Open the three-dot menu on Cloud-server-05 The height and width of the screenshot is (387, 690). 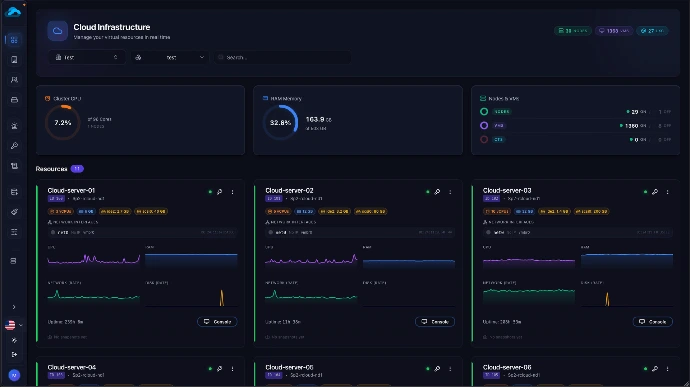click(x=450, y=369)
